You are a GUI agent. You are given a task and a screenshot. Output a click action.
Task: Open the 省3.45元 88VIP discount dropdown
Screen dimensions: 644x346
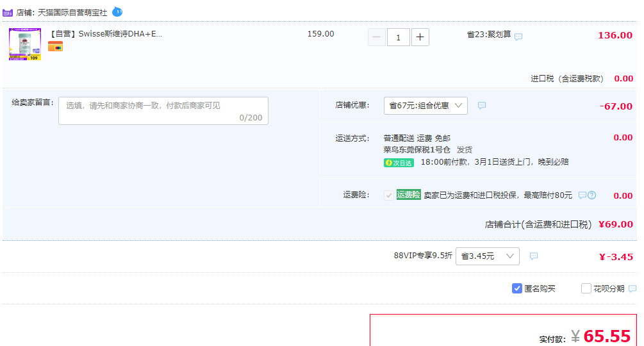(488, 256)
